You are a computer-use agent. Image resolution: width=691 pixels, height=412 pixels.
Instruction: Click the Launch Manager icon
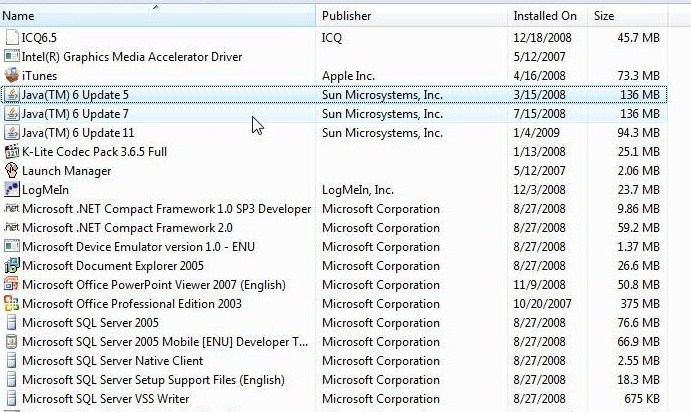(12, 171)
